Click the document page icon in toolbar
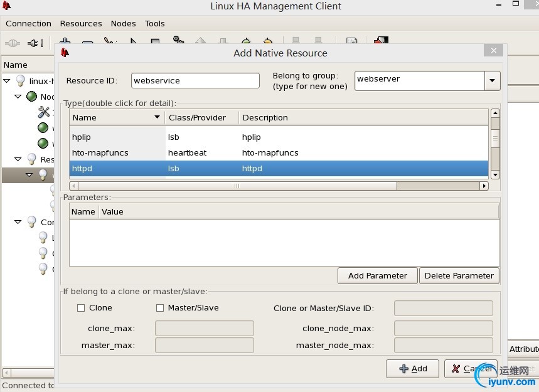 pyautogui.click(x=351, y=41)
